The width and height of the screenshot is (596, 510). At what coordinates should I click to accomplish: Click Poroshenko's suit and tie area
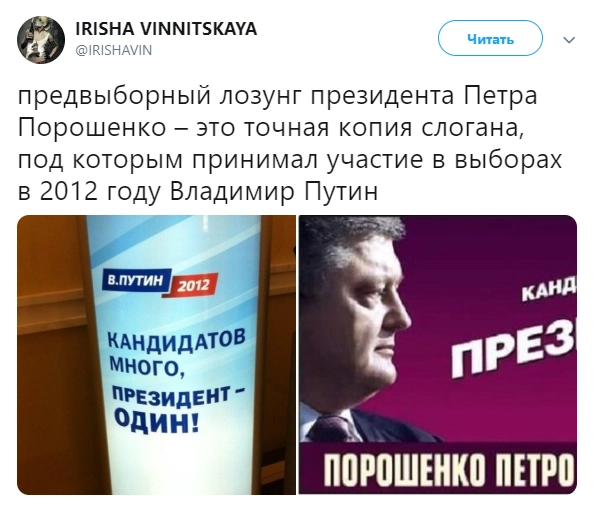click(x=365, y=424)
